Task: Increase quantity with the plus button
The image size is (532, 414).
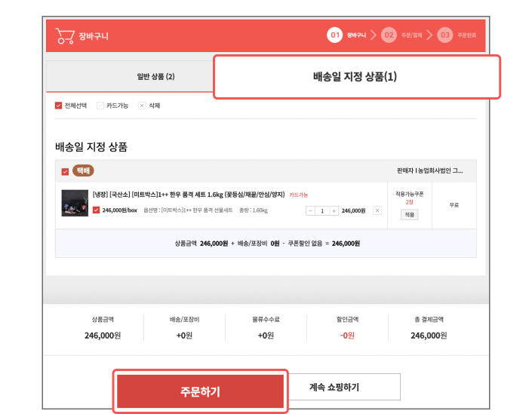Action: pos(334,210)
